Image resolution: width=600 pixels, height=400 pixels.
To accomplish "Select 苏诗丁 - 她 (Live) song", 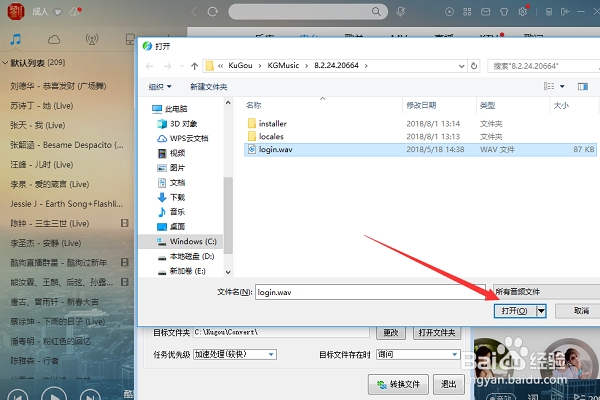I will pyautogui.click(x=41, y=106).
